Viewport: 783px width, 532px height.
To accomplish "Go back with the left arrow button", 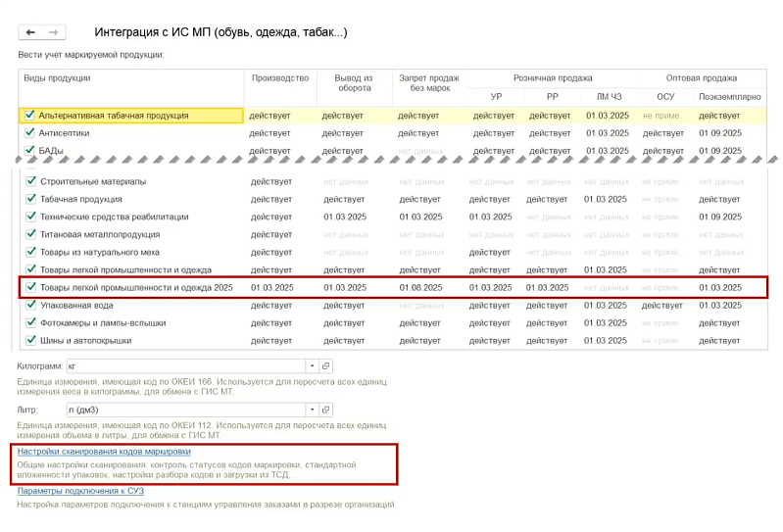I will pyautogui.click(x=30, y=32).
